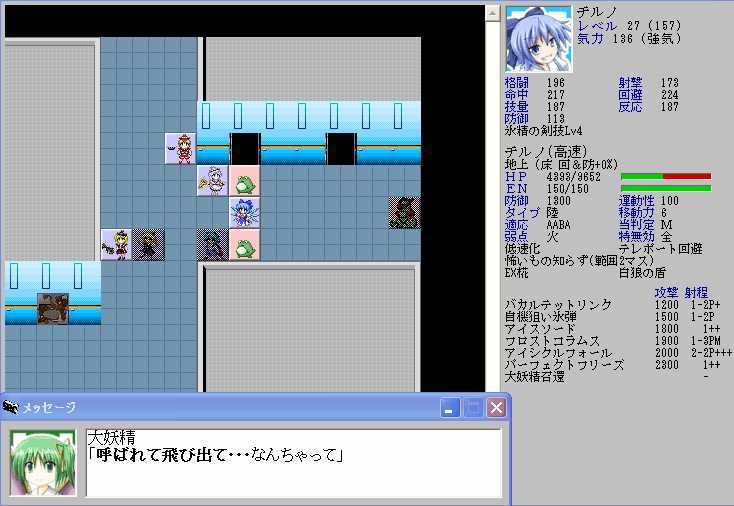
Task: Select the frog unit below Cirno
Action: click(x=244, y=244)
